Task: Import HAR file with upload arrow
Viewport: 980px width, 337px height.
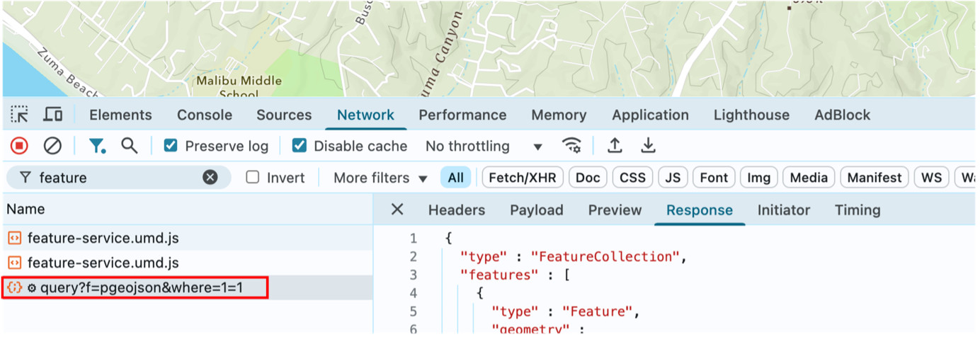Action: click(x=615, y=146)
